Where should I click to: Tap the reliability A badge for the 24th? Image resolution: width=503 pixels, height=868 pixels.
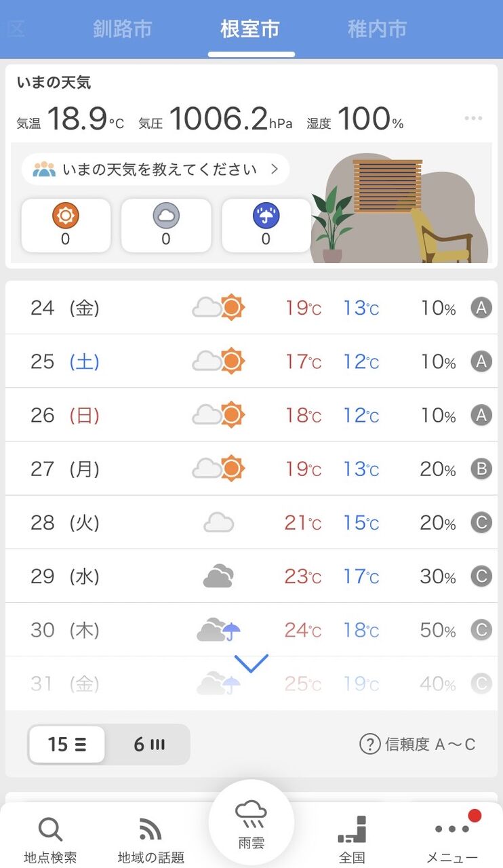(x=481, y=308)
